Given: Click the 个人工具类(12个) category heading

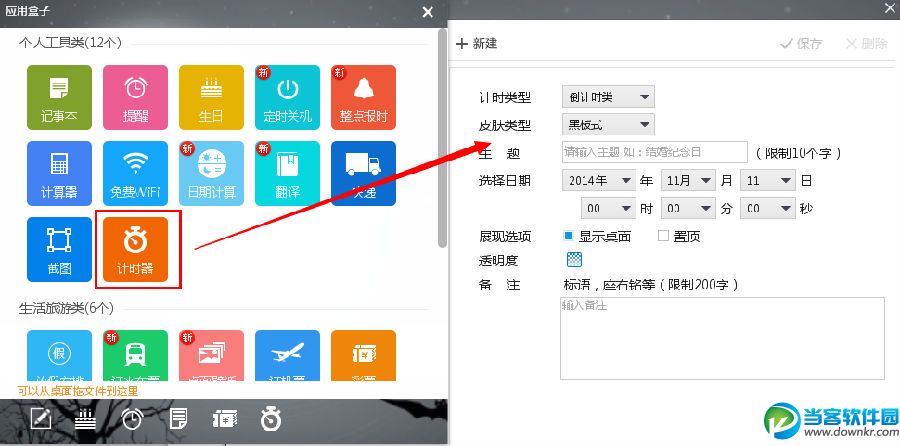Looking at the screenshot, I should click(70, 42).
